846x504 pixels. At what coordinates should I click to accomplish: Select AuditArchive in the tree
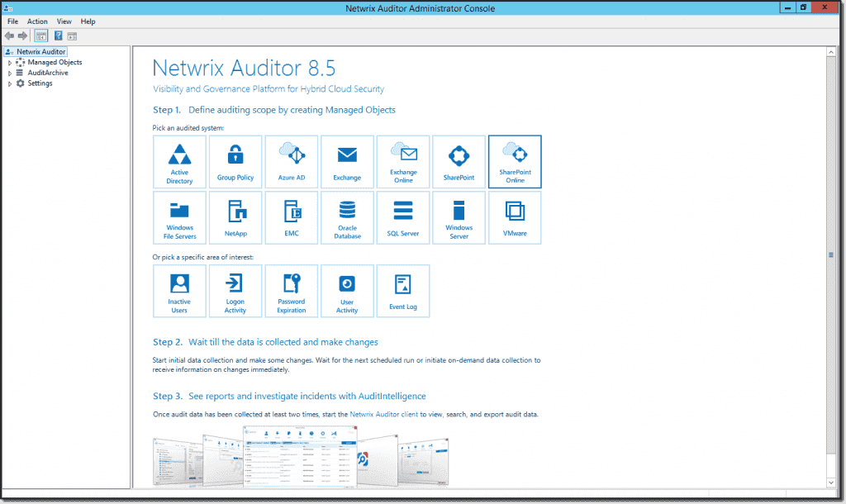click(x=41, y=73)
